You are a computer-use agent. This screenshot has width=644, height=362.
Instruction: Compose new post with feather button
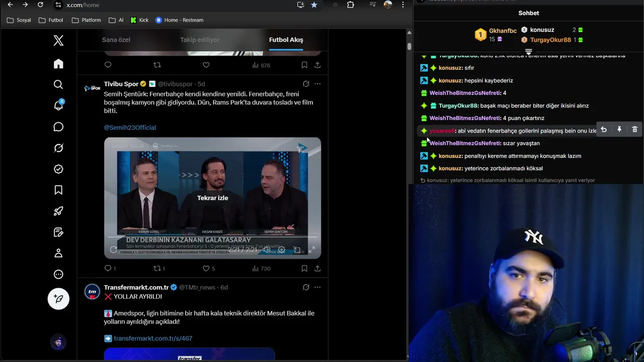point(58,299)
